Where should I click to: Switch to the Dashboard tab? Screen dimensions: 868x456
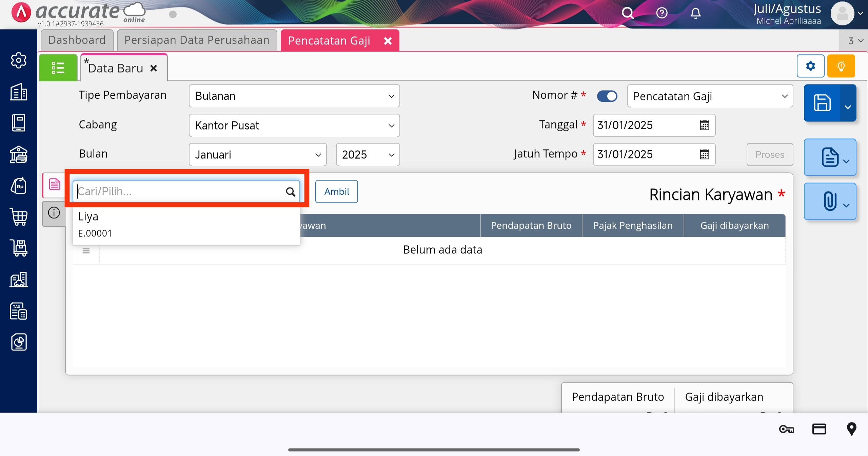77,40
